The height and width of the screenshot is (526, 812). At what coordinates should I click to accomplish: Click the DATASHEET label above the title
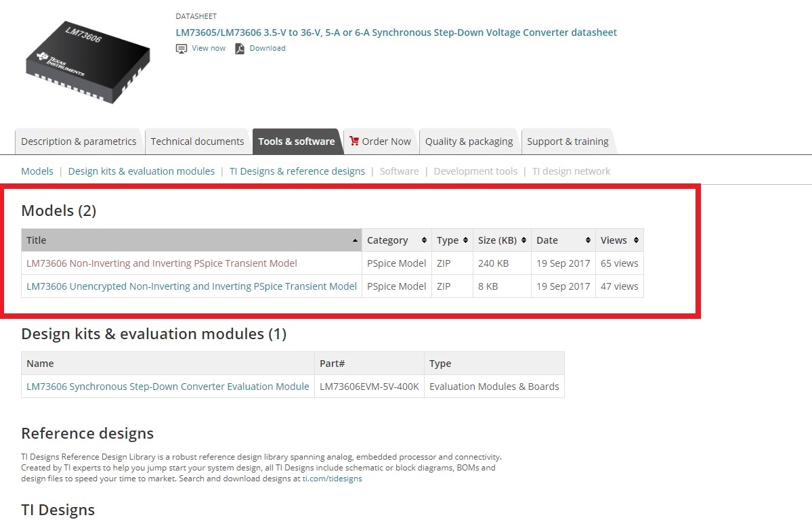196,16
